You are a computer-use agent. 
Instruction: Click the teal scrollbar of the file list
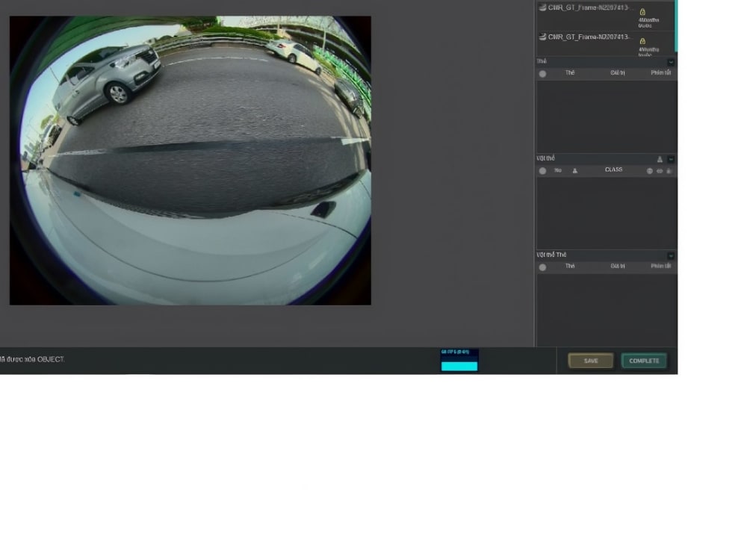tap(675, 26)
